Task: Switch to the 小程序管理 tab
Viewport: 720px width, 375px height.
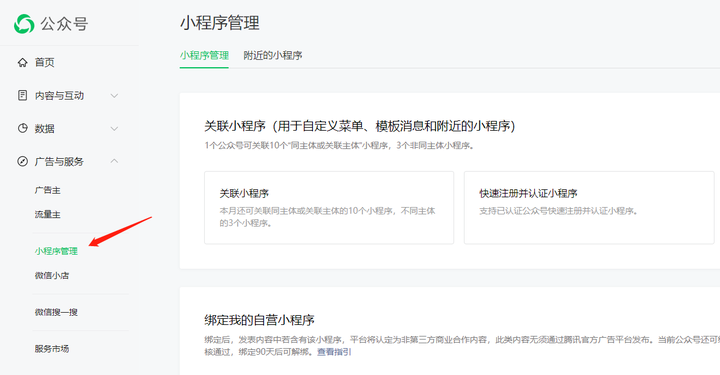Action: click(x=204, y=56)
